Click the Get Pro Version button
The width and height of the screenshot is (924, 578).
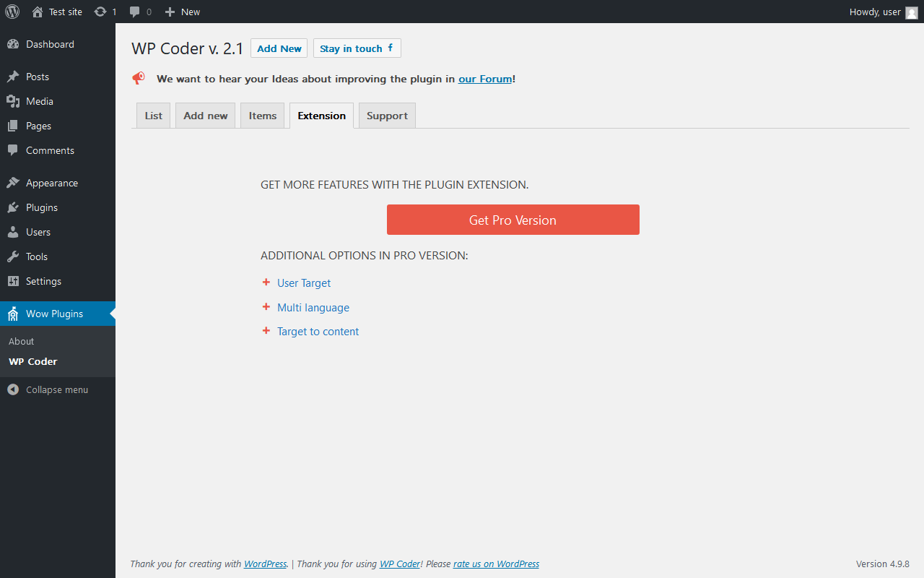pos(513,220)
